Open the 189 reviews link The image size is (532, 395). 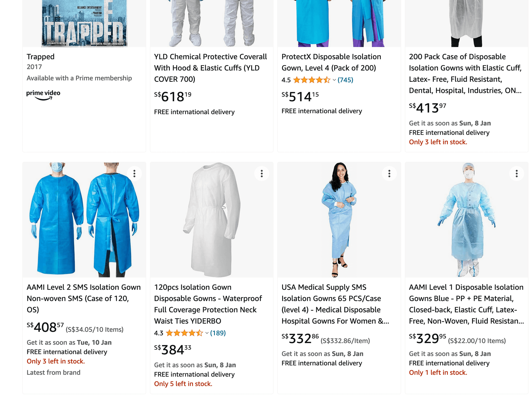point(218,333)
